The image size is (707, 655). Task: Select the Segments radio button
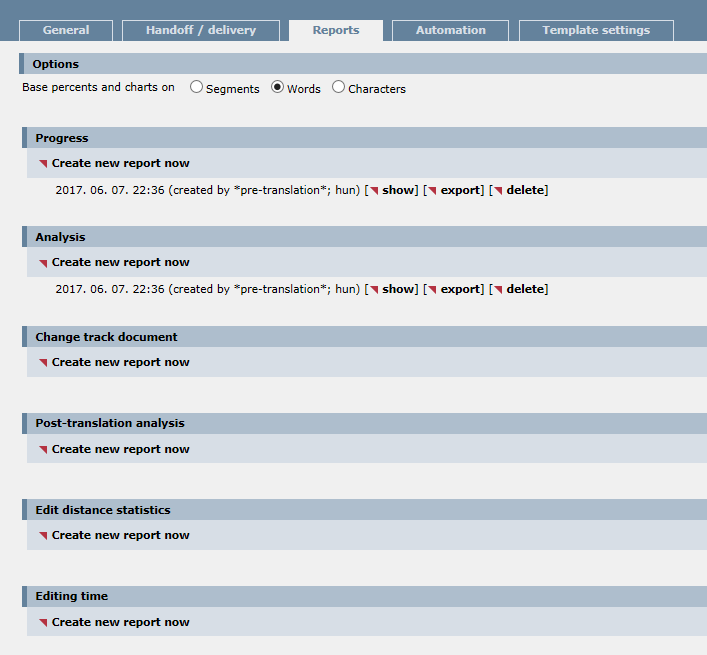point(197,88)
